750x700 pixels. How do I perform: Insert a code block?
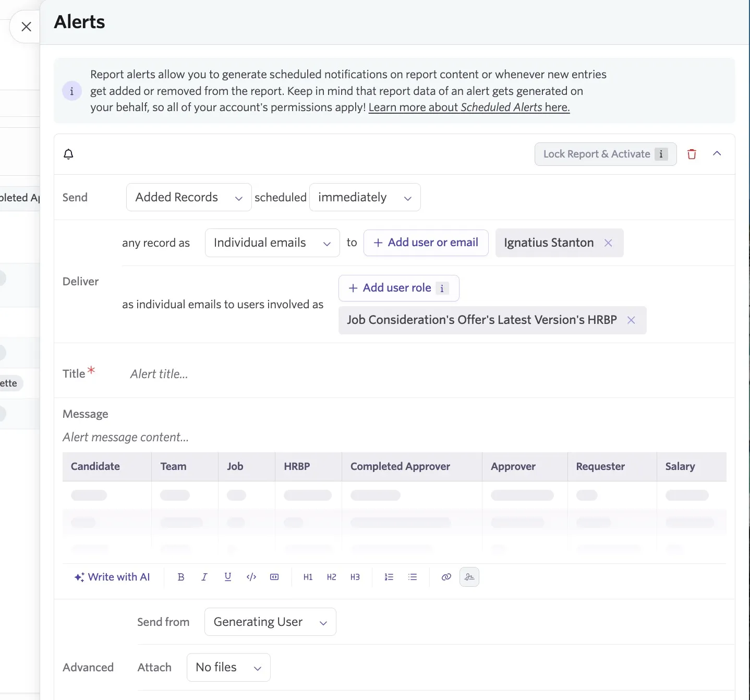click(274, 577)
